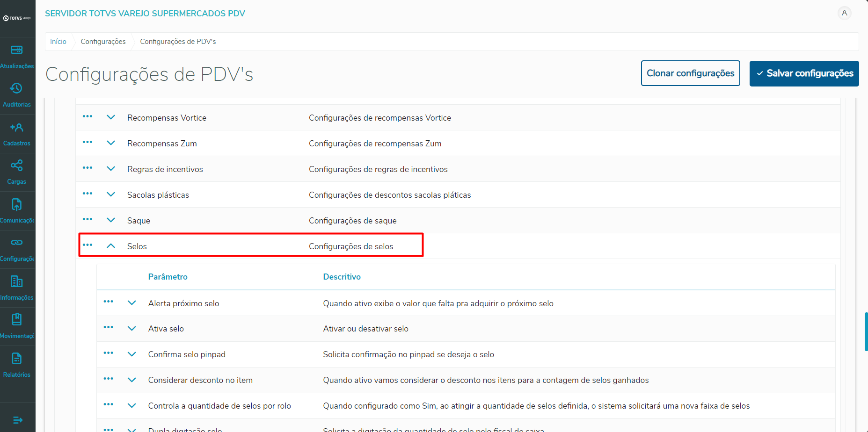
Task: Click Configurações de PDV's breadcrumb
Action: (x=178, y=42)
